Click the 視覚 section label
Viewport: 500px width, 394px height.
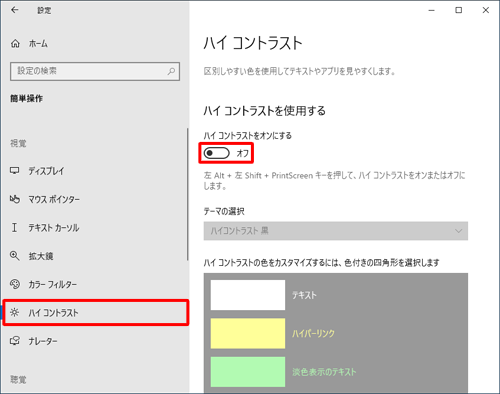point(18,144)
